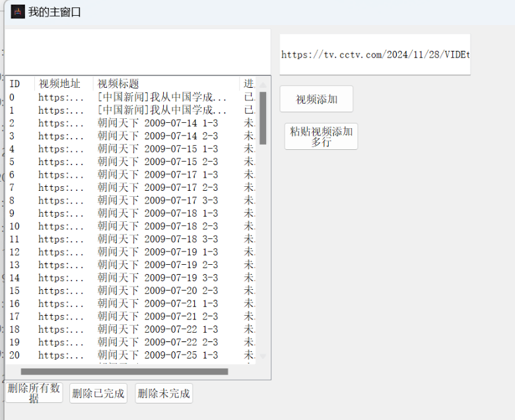
Task: Click the 粘贴视频添加多行 button
Action: click(x=321, y=136)
